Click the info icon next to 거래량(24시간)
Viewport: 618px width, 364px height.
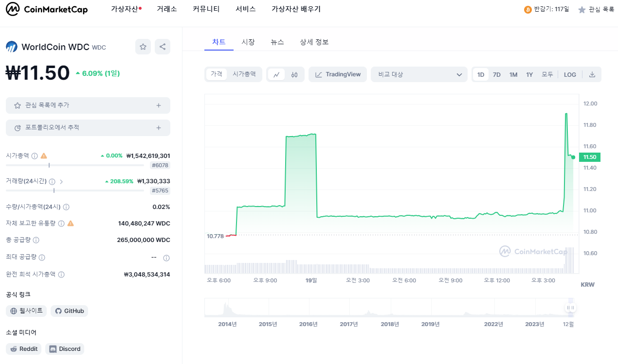(x=52, y=181)
